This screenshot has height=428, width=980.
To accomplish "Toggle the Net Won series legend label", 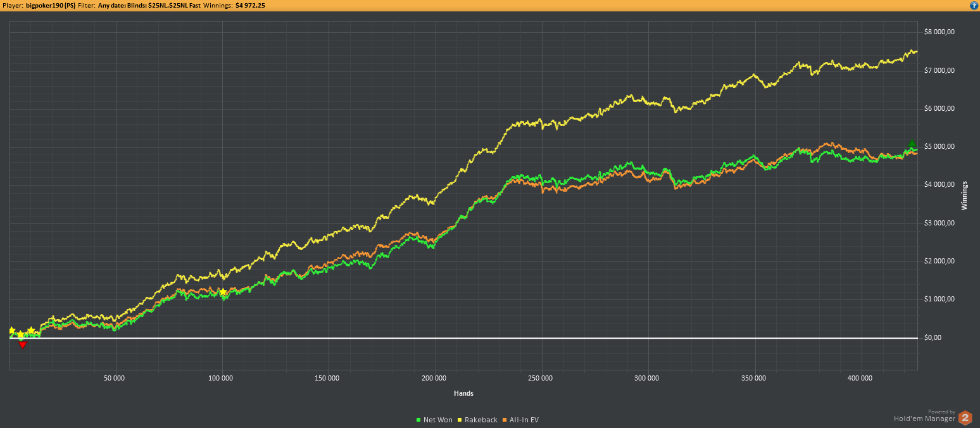I will [x=438, y=420].
